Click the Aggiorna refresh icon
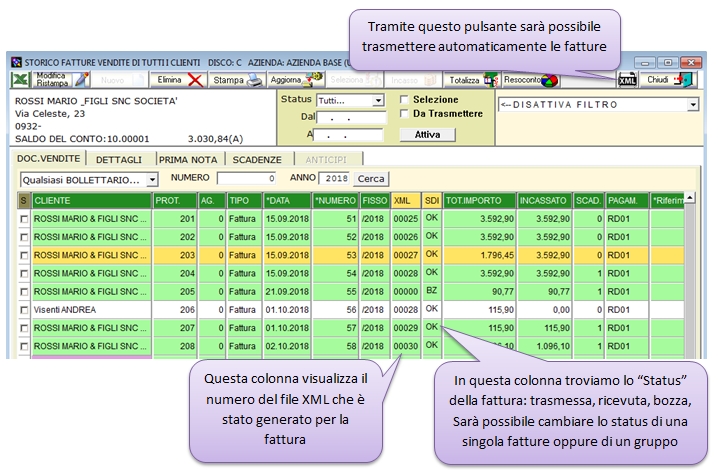718x470 pixels. [314, 79]
